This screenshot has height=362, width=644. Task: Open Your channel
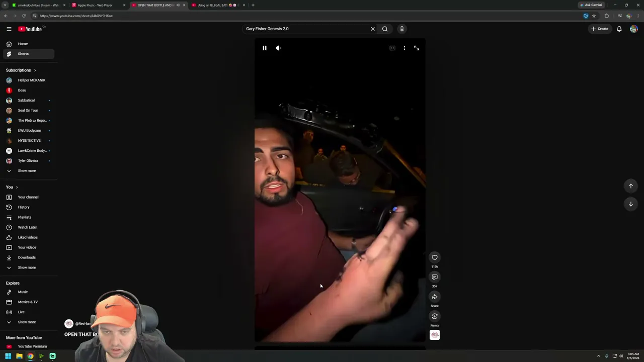28,197
